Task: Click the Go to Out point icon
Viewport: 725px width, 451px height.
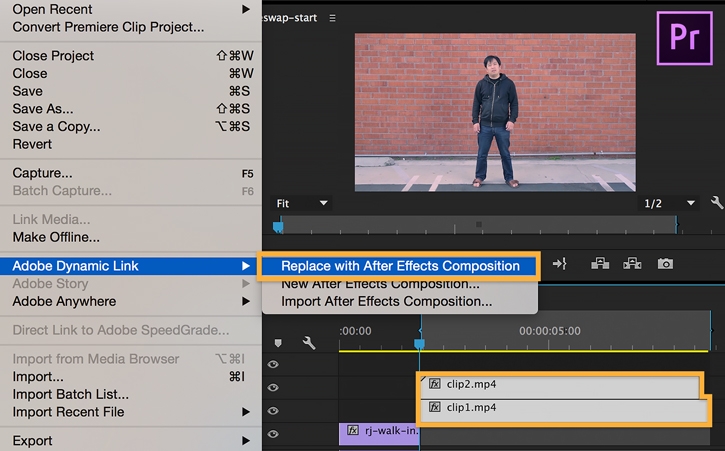Action: click(x=560, y=264)
